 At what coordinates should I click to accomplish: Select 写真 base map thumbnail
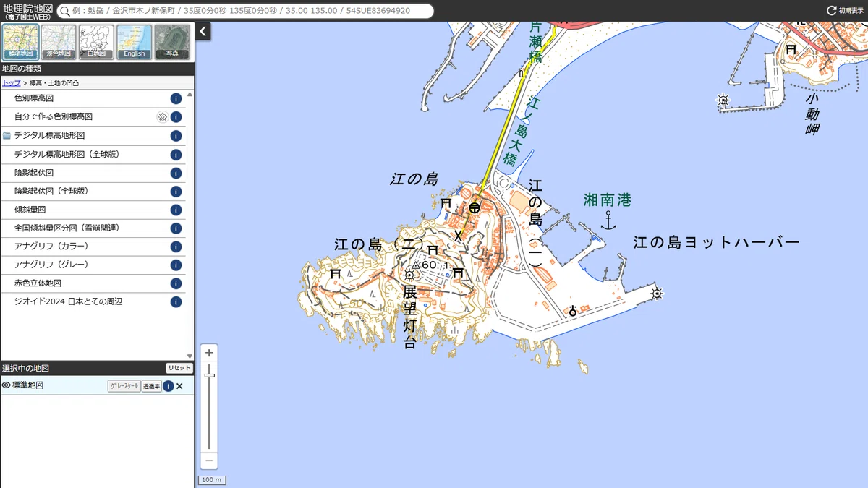172,41
